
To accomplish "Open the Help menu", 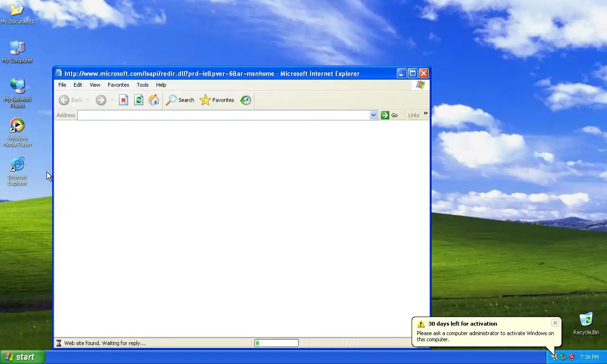I will (x=161, y=85).
